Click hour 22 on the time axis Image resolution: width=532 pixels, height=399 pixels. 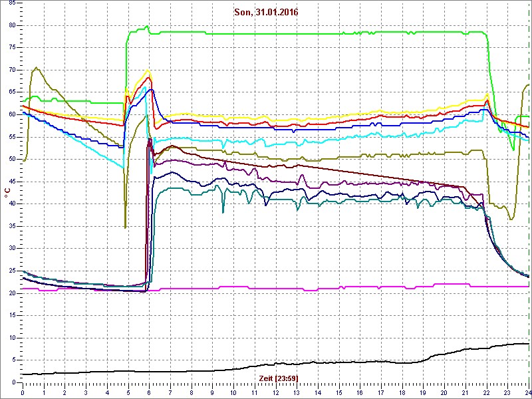pyautogui.click(x=487, y=392)
